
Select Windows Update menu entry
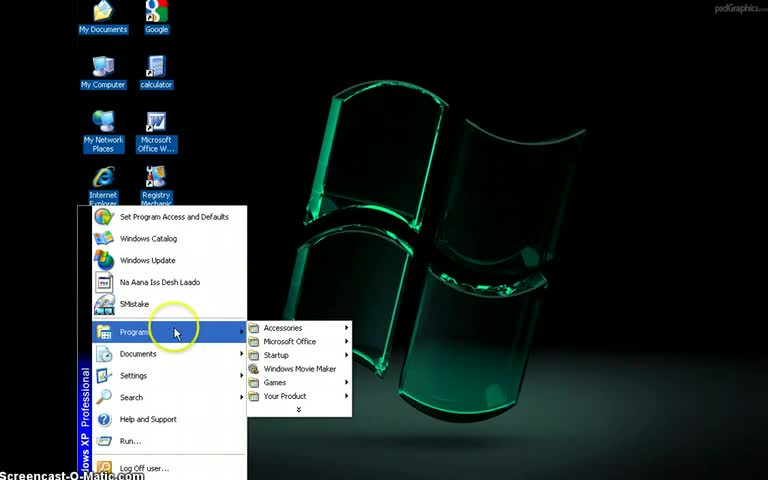[169, 260]
